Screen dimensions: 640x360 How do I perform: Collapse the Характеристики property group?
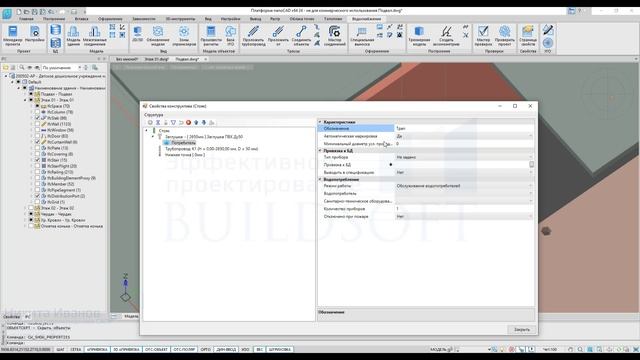[x=320, y=122]
